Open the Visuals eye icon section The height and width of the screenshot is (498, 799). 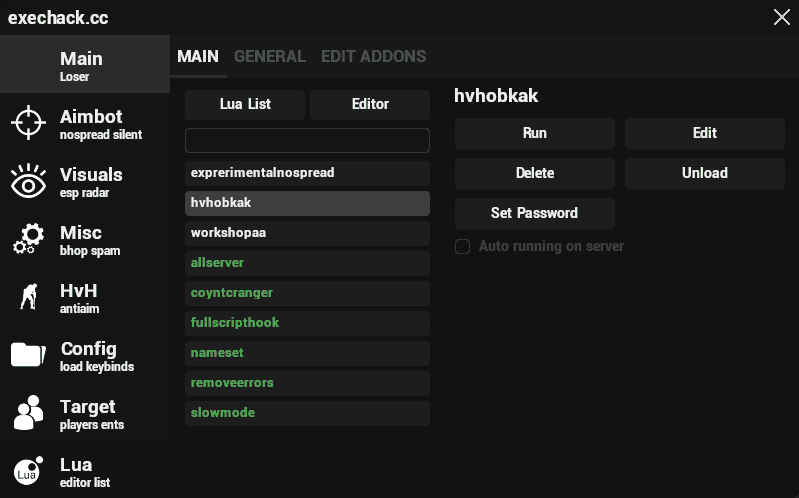28,182
